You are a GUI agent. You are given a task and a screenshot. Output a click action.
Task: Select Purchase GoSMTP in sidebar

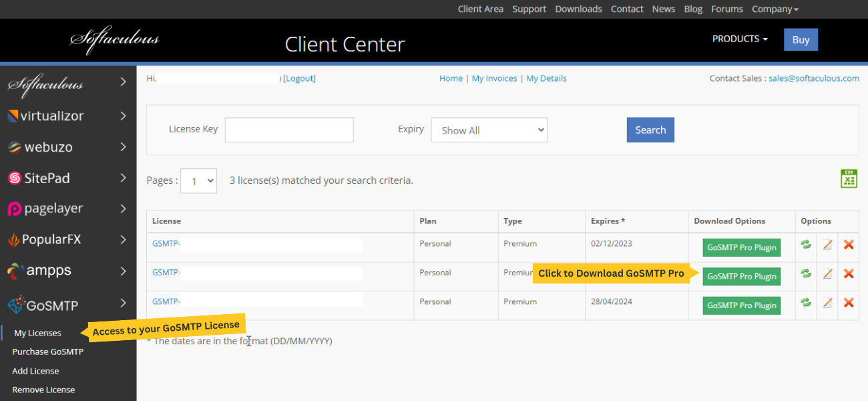[48, 352]
